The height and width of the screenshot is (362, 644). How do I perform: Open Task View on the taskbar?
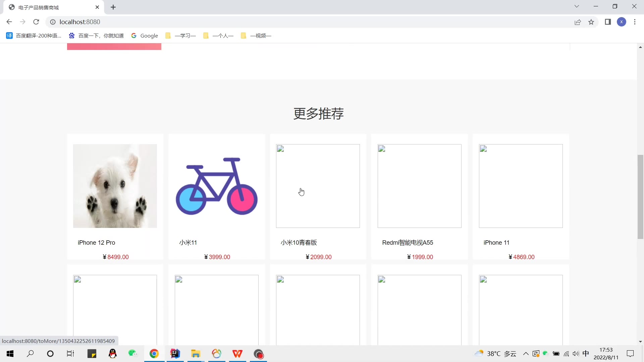(x=70, y=354)
